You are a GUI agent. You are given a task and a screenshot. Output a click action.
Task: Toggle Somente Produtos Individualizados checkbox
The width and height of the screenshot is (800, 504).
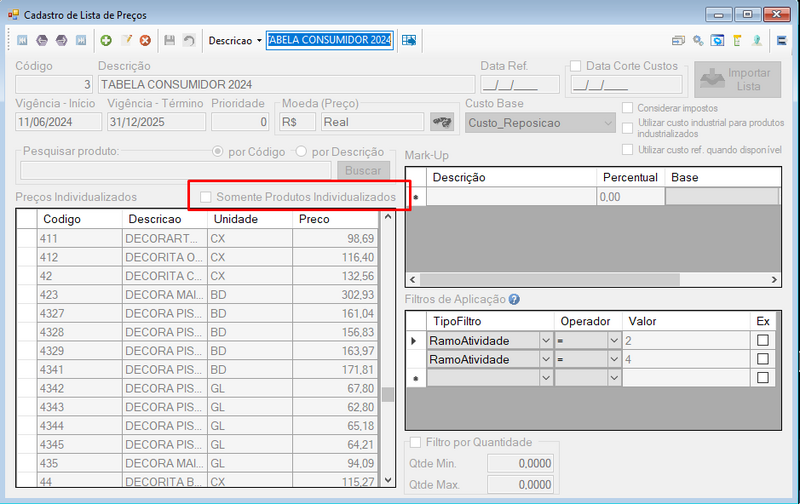(206, 197)
